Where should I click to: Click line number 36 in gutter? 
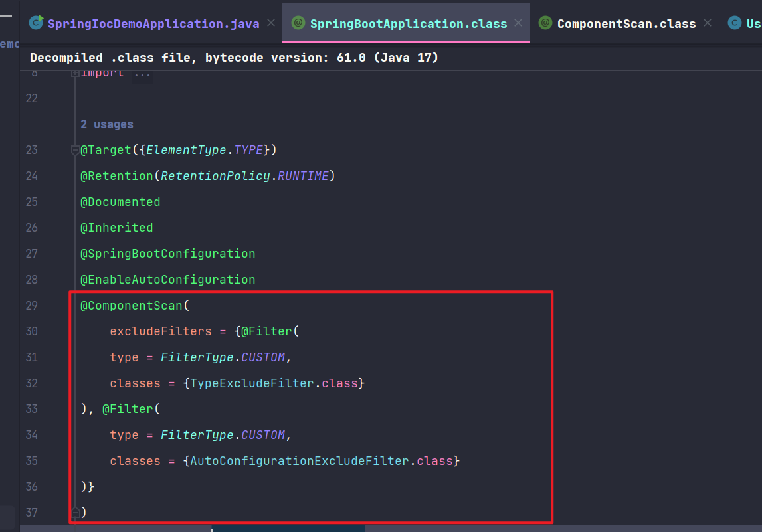point(32,486)
